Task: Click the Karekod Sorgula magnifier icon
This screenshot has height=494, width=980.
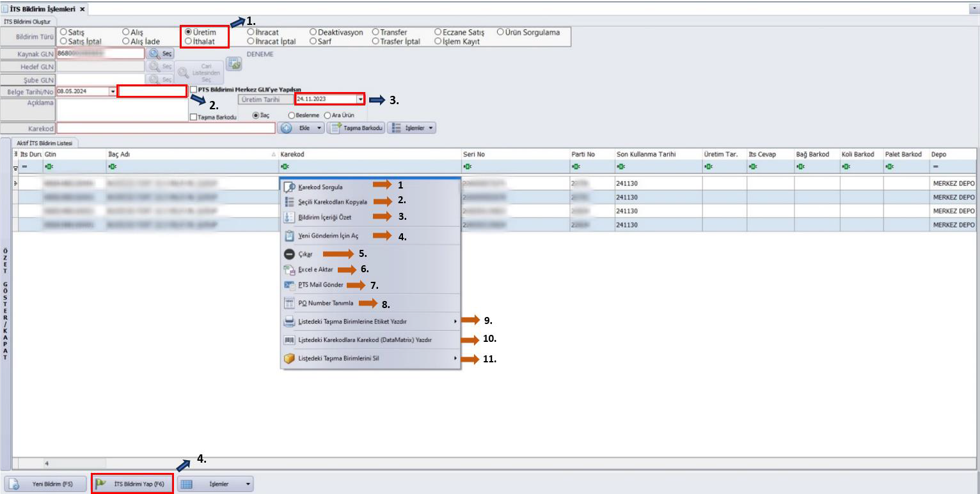Action: (288, 187)
